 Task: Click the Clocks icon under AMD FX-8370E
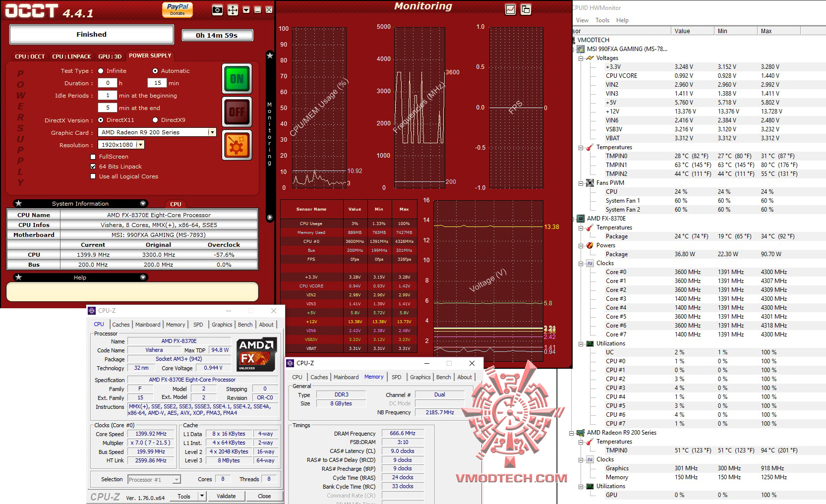click(590, 263)
